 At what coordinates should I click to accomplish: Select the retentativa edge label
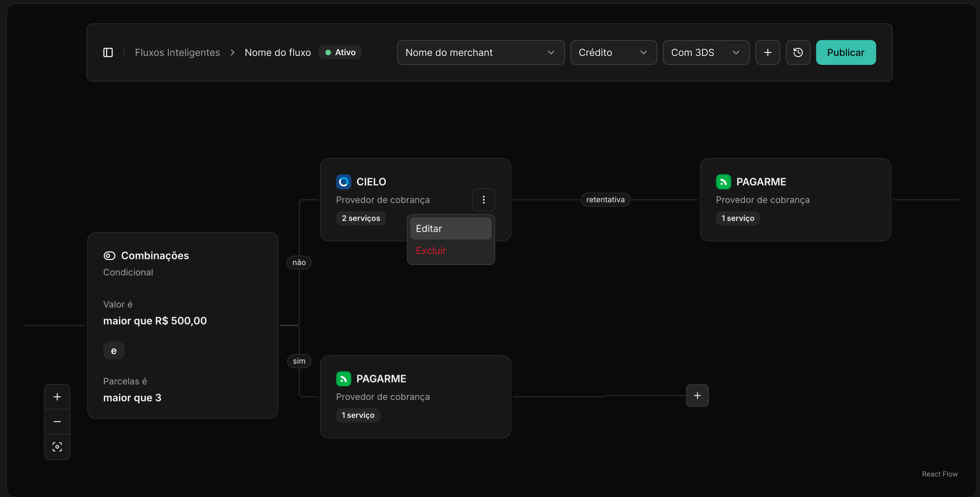coord(605,200)
